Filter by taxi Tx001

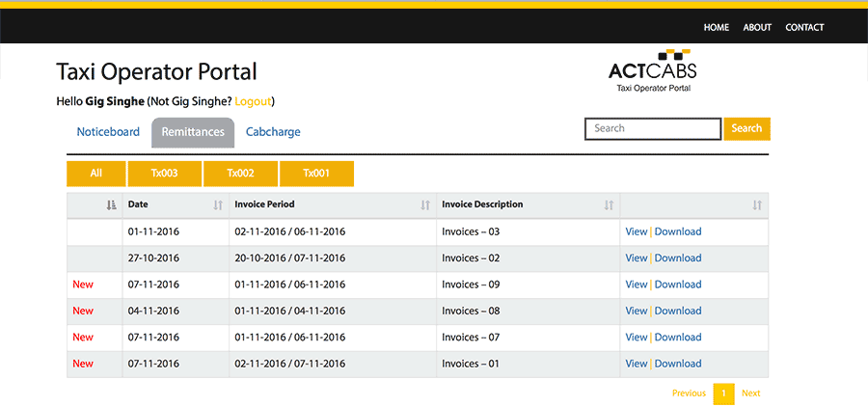click(316, 174)
